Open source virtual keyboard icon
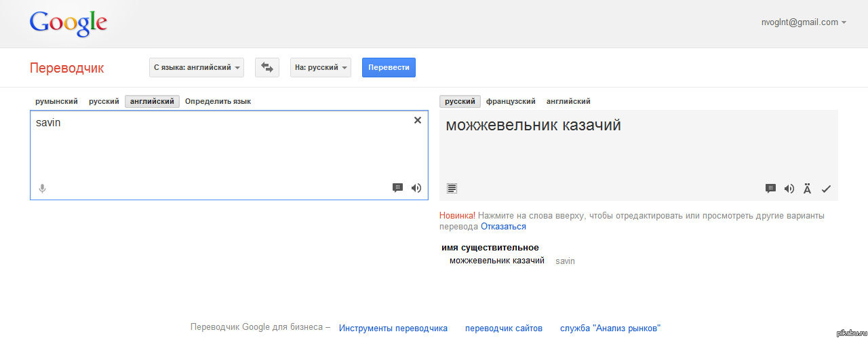Image resolution: width=868 pixels, height=338 pixels. click(x=398, y=188)
